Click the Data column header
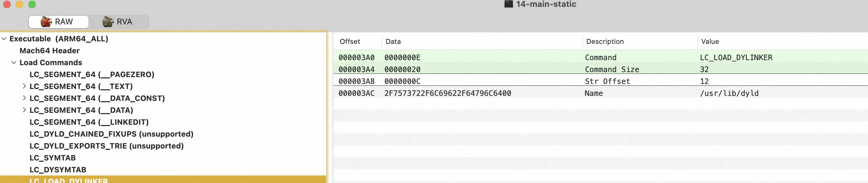This screenshot has width=868, height=183. point(393,42)
